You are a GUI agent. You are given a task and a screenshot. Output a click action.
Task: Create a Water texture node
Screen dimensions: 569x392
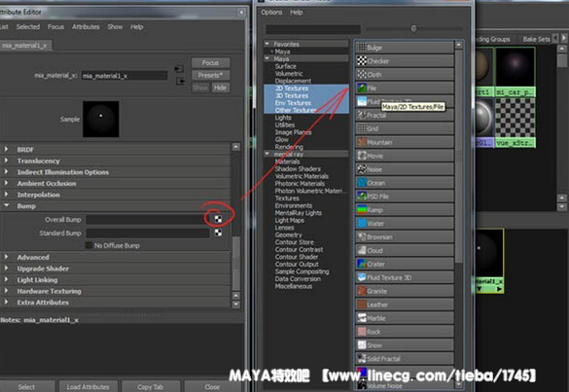(405, 223)
